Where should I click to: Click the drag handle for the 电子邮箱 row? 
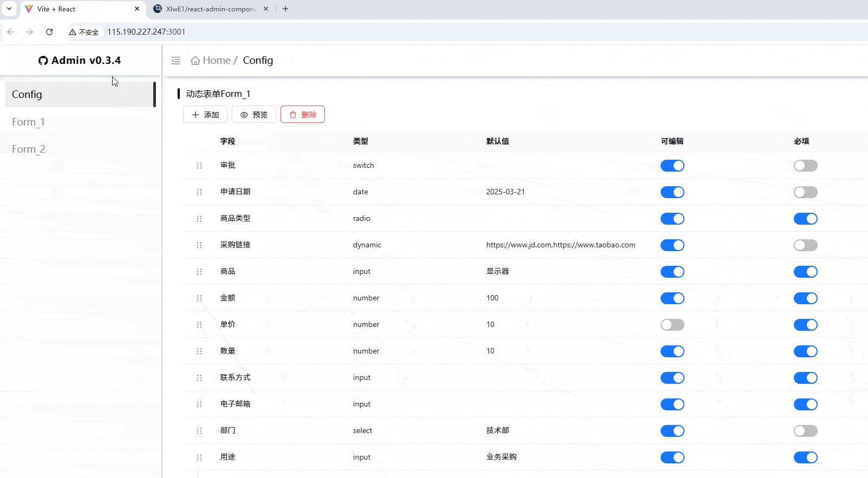tap(199, 404)
